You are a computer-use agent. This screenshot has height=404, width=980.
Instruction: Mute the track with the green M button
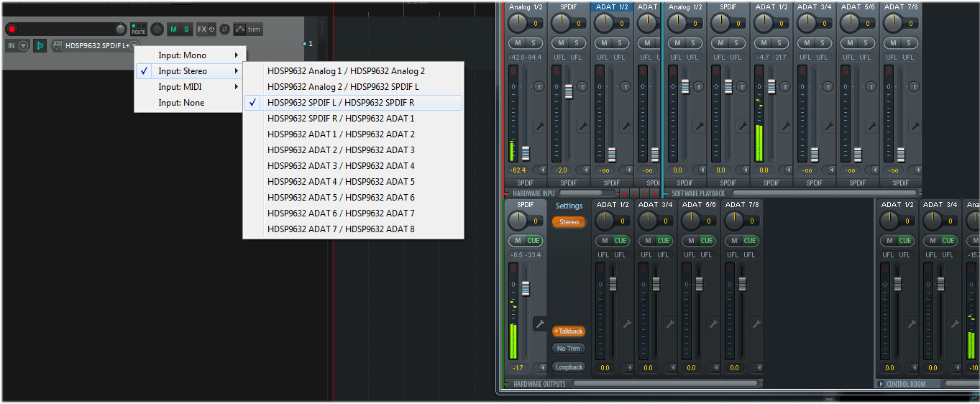(x=173, y=29)
